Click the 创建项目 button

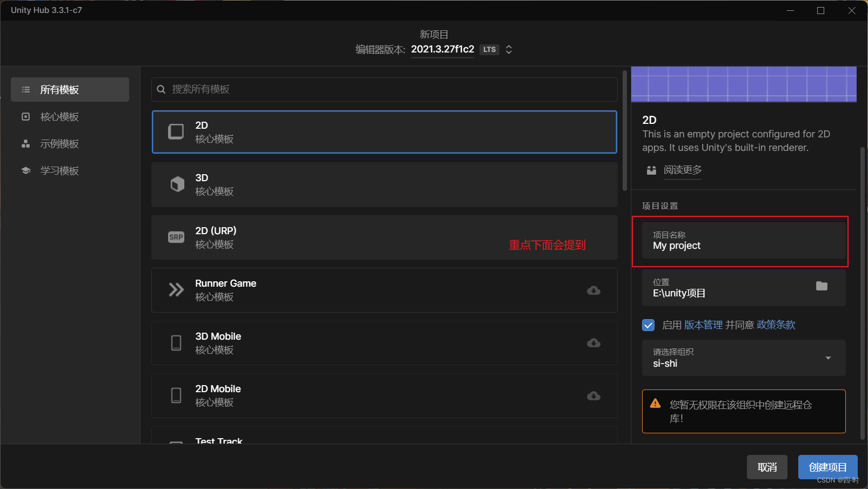pyautogui.click(x=827, y=467)
